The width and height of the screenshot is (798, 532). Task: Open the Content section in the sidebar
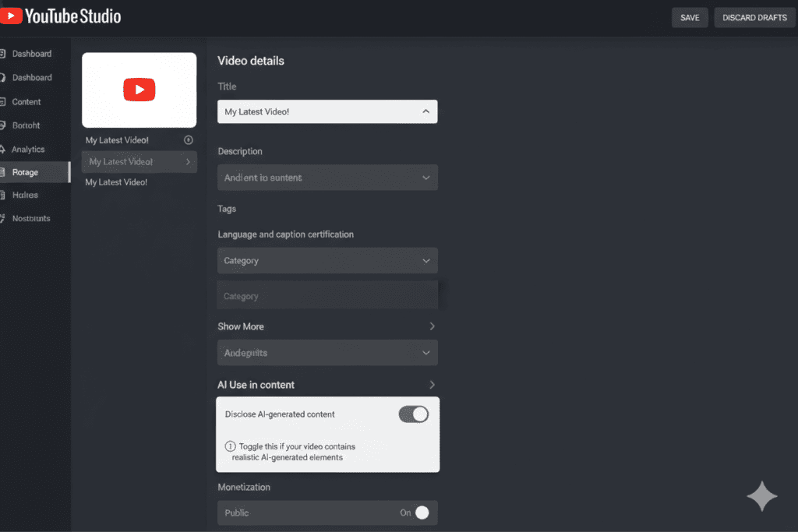[26, 102]
